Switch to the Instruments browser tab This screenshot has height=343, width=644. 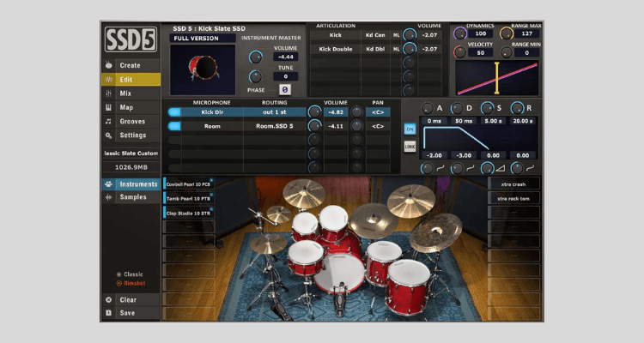[131, 184]
